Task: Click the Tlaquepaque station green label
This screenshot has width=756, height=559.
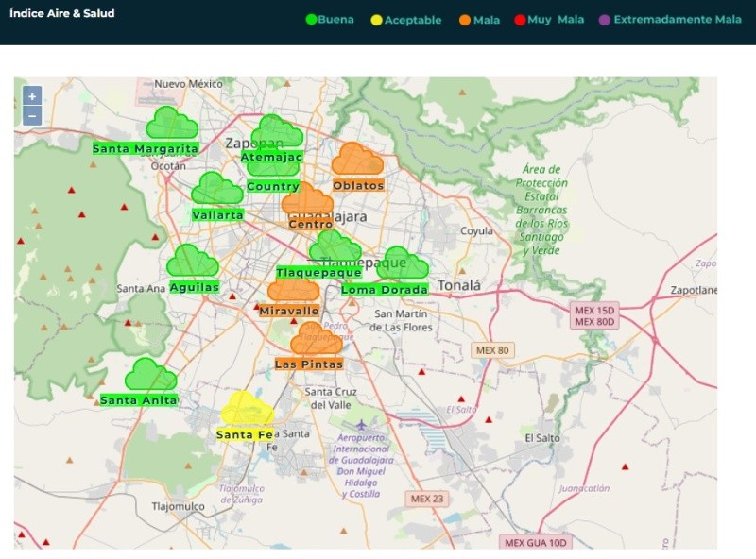Action: (318, 272)
